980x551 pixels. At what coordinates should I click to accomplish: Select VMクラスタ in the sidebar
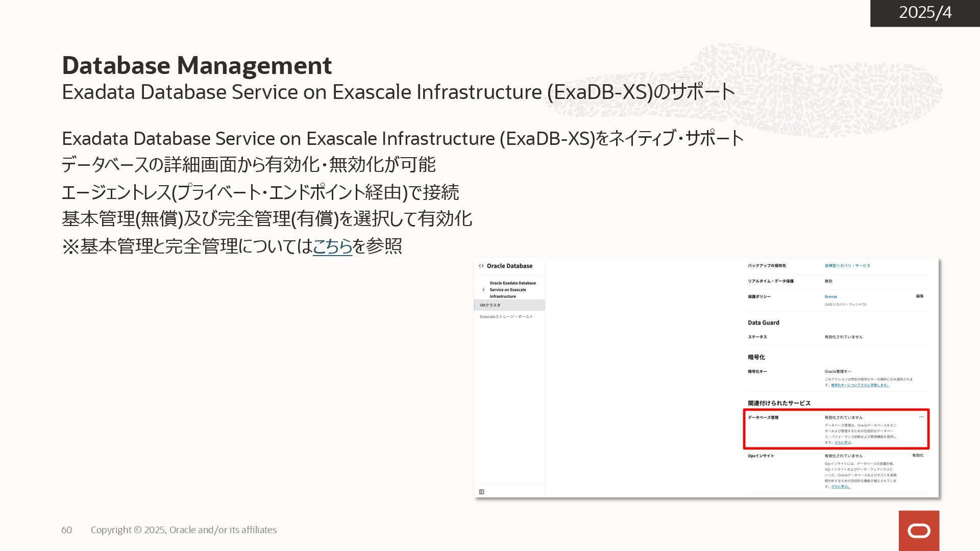(x=509, y=305)
